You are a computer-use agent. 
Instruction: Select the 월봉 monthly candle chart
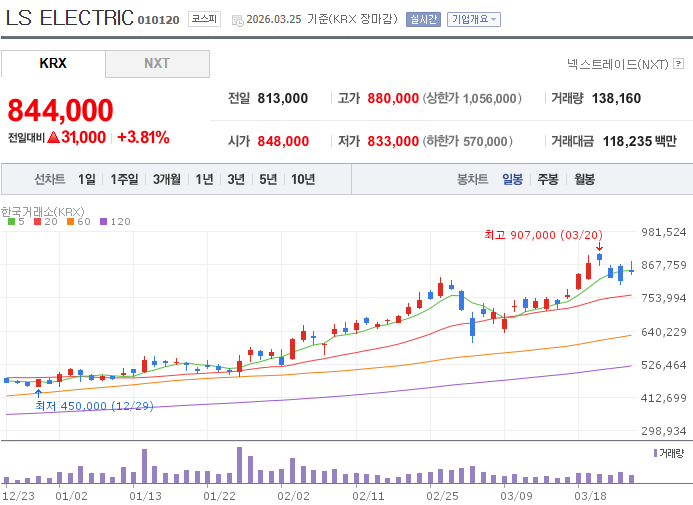click(x=584, y=179)
